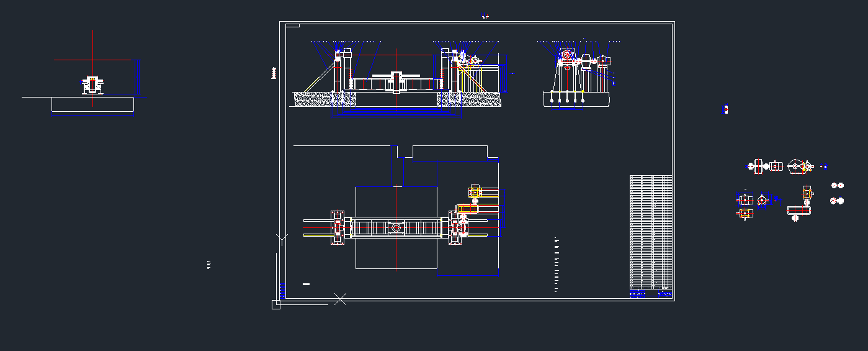Screen dimensions: 868x351
Task: Click the vertical column of notes text
Action: 557,265
